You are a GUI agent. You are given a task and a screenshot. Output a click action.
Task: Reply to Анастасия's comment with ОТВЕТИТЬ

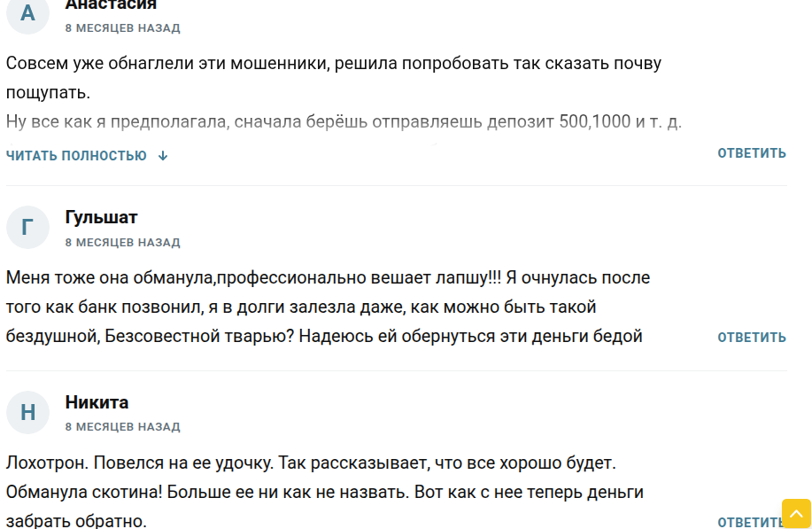tap(751, 153)
